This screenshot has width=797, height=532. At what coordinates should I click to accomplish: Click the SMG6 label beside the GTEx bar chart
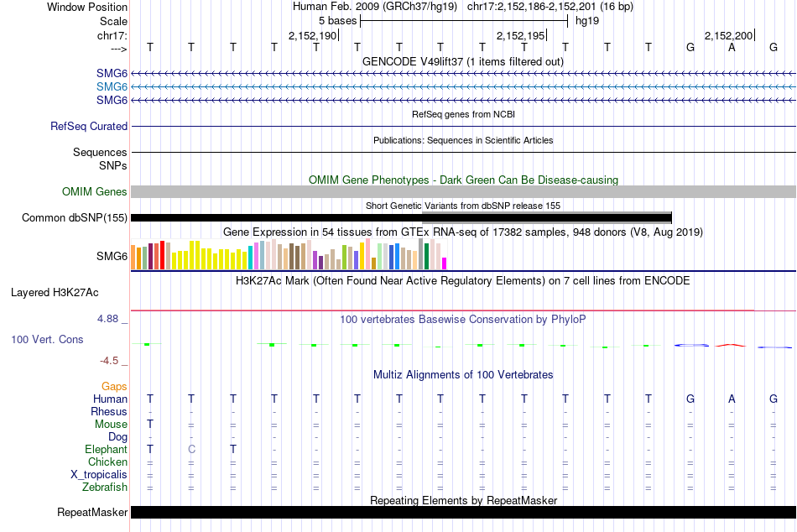coord(112,256)
